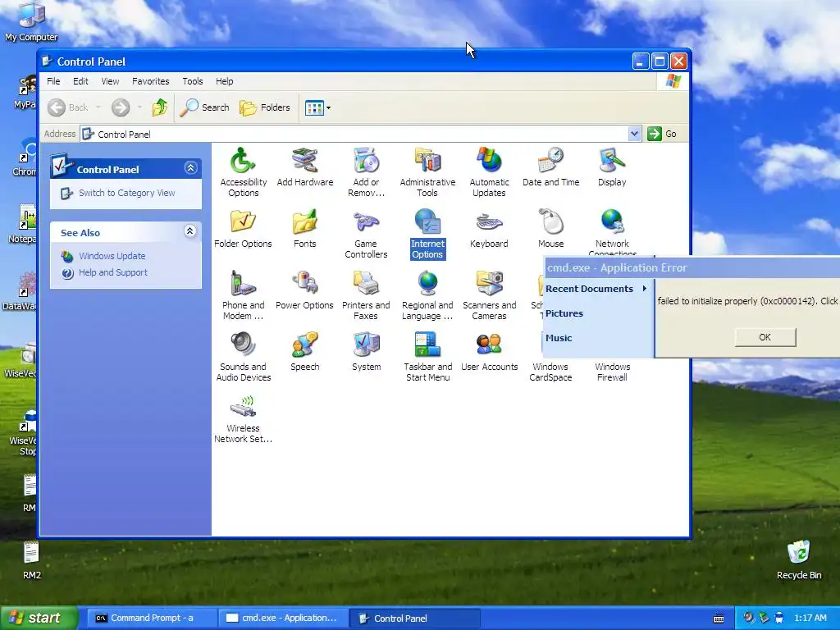Open the Windows Update link
Viewport: 840px width, 630px height.
click(112, 256)
